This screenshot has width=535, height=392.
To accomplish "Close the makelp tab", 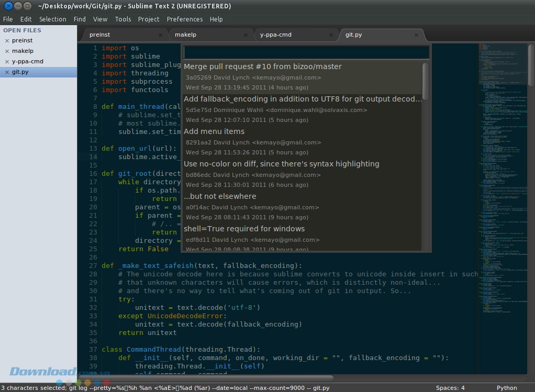I will coord(246,35).
